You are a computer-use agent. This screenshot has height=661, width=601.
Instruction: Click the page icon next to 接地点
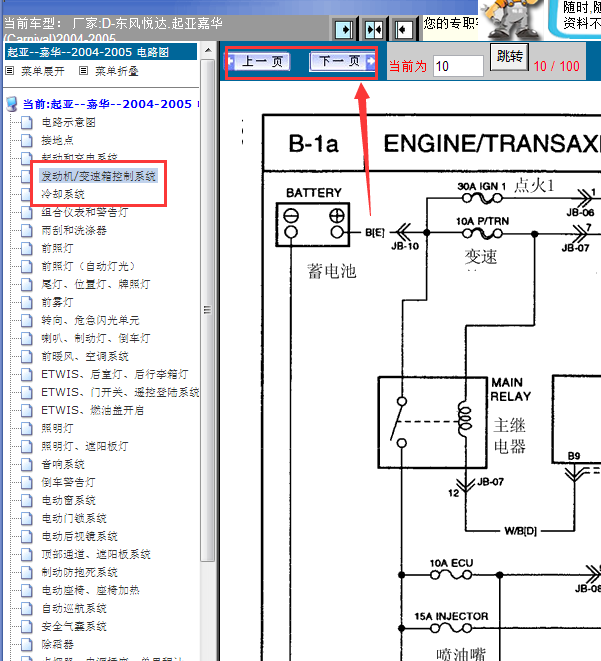27,140
